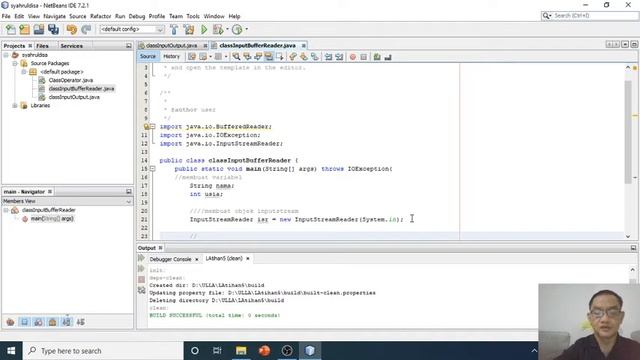The width and height of the screenshot is (640, 360).
Task: Open the default config combo box
Action: (132, 29)
